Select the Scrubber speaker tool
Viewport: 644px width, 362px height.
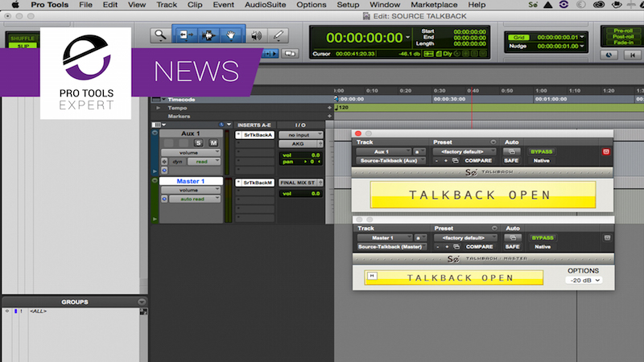coord(256,35)
